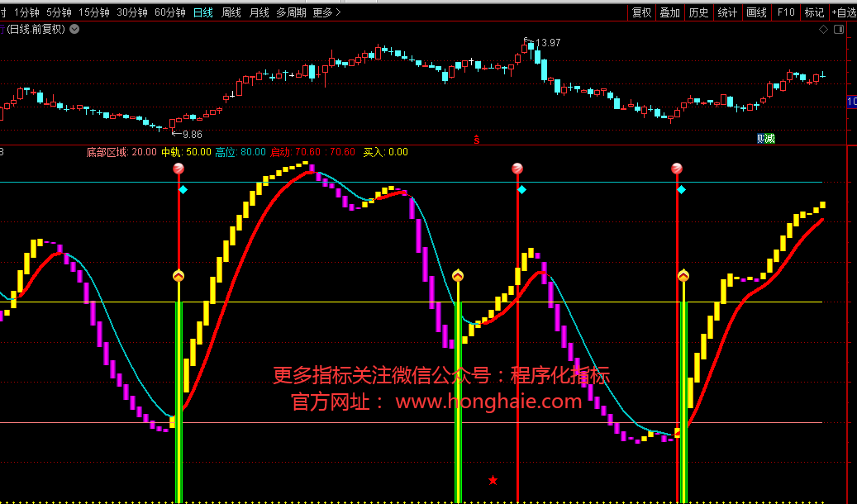
Task: Toggle the 叠加 overlay option
Action: coord(669,12)
